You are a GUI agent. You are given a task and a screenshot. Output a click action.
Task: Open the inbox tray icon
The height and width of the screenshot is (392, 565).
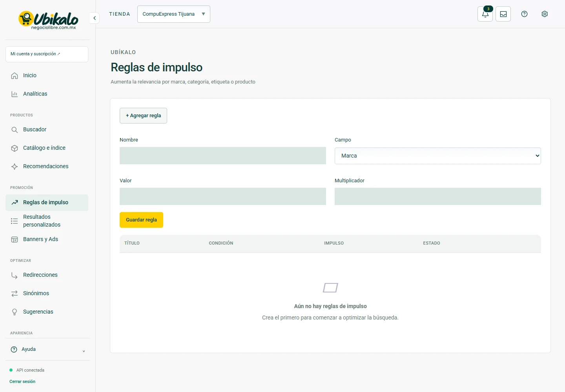coord(503,14)
